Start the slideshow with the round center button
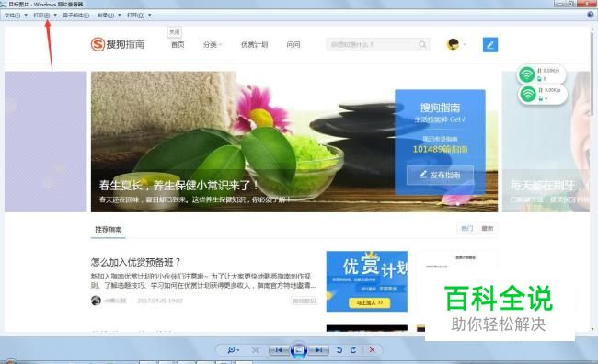Image resolution: width=598 pixels, height=364 pixels. [299, 350]
